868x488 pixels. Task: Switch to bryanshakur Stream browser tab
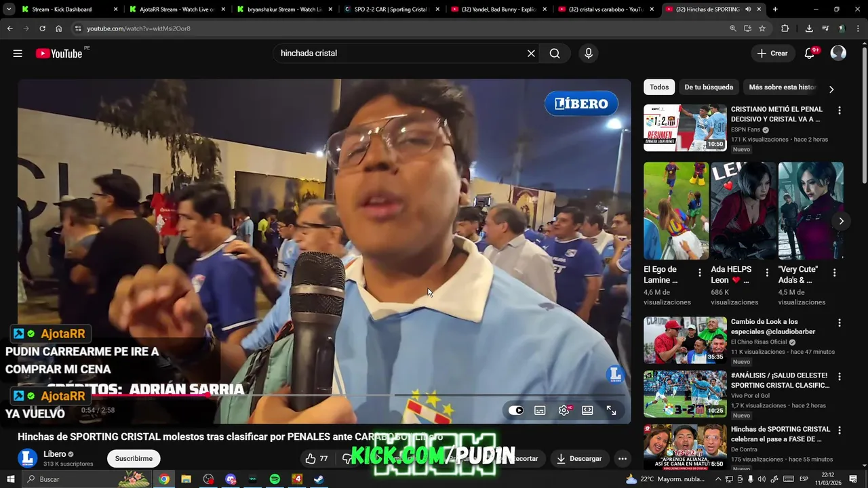click(284, 9)
